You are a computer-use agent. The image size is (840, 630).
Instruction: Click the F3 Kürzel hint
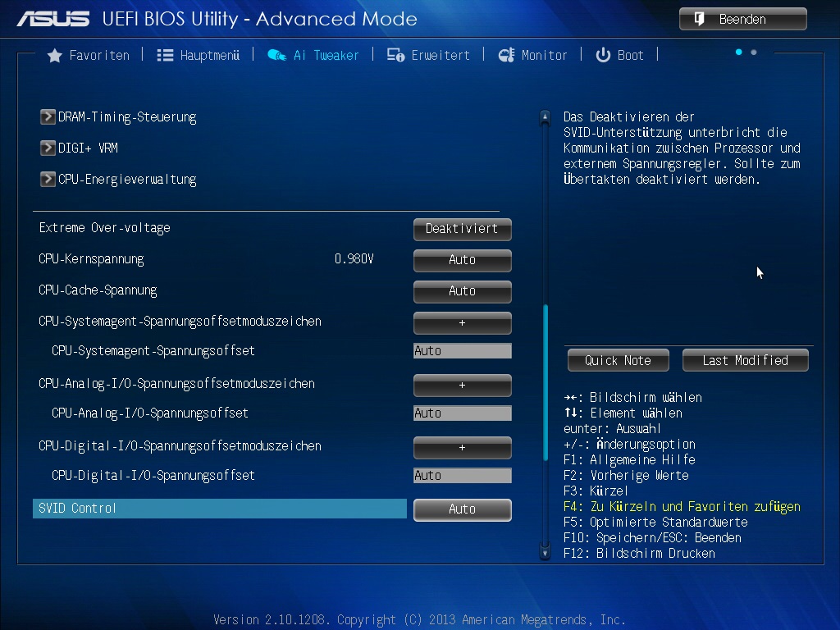tap(596, 491)
